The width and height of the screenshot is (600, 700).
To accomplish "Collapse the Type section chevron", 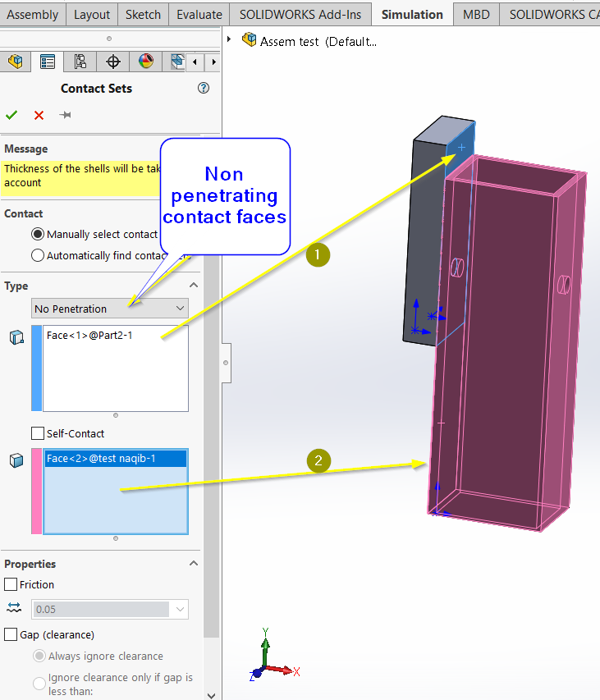I will tap(194, 286).
